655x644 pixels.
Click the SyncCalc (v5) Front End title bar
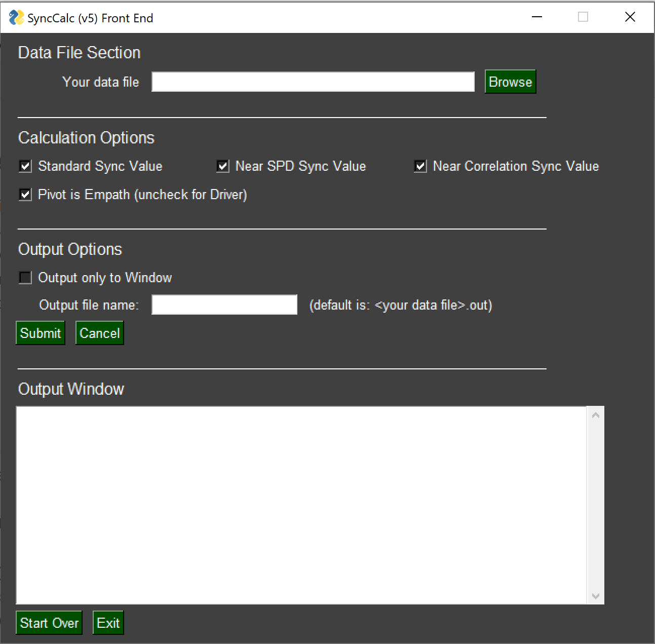(304, 17)
